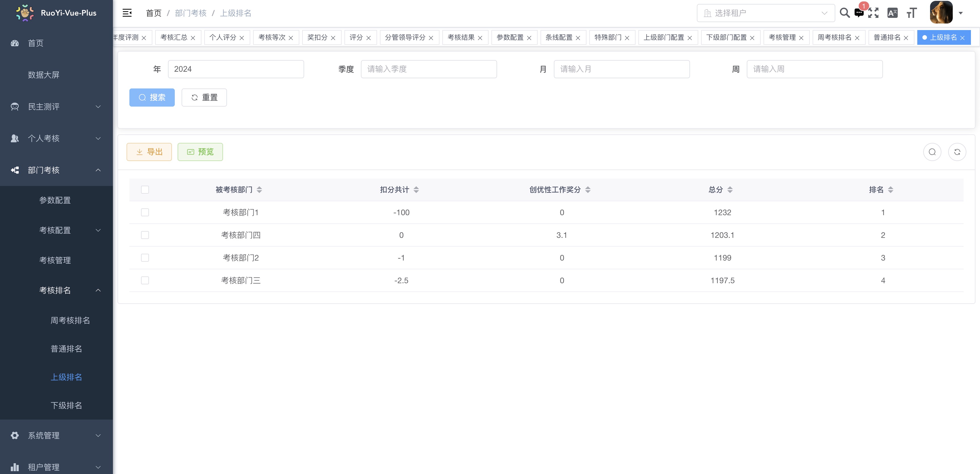Expand the 考核配置 submenu

point(56,230)
